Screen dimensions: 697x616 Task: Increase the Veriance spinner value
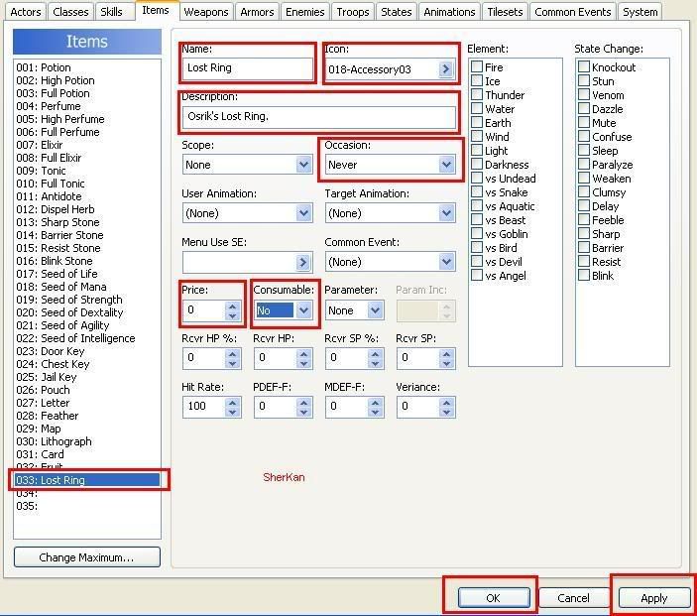446,402
